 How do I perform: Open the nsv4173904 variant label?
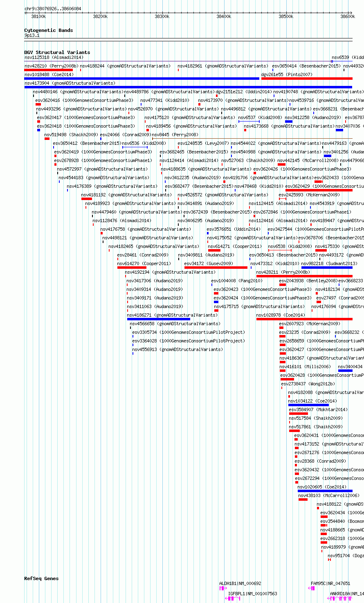point(70,83)
